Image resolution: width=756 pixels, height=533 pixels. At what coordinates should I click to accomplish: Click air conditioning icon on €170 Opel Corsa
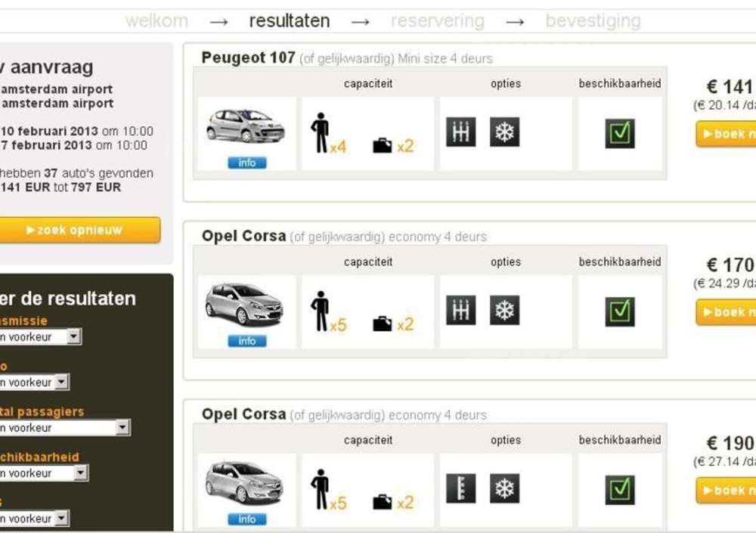[x=504, y=311]
